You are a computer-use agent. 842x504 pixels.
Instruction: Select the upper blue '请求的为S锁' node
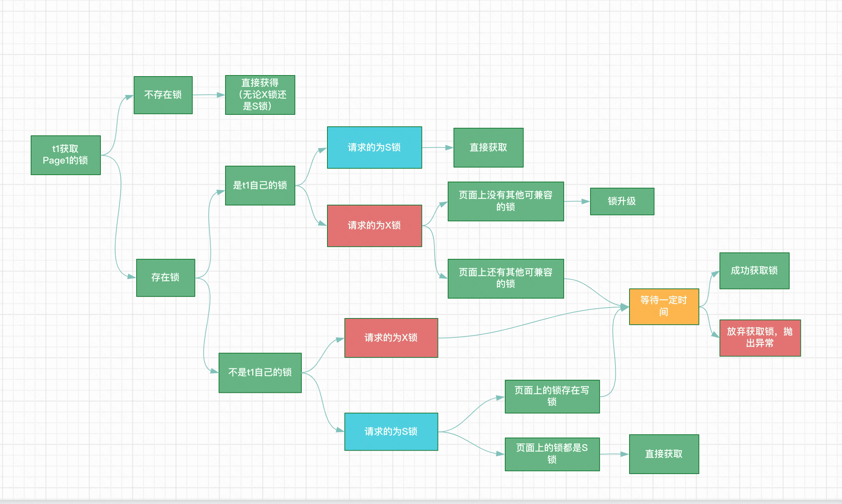[x=374, y=147]
